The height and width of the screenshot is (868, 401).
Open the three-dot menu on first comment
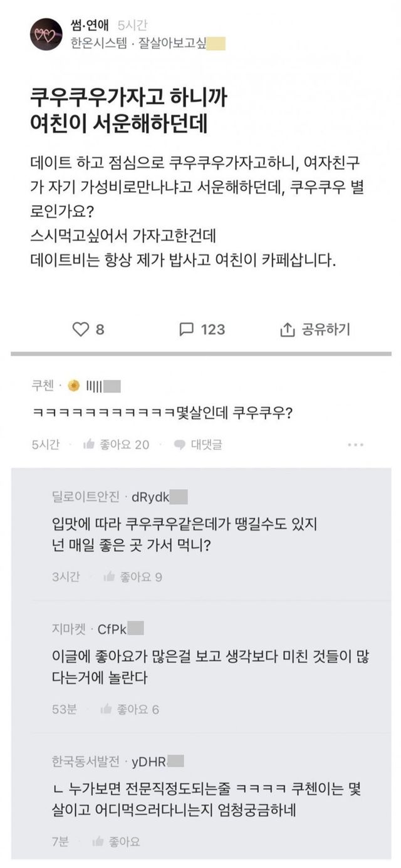[x=355, y=445]
